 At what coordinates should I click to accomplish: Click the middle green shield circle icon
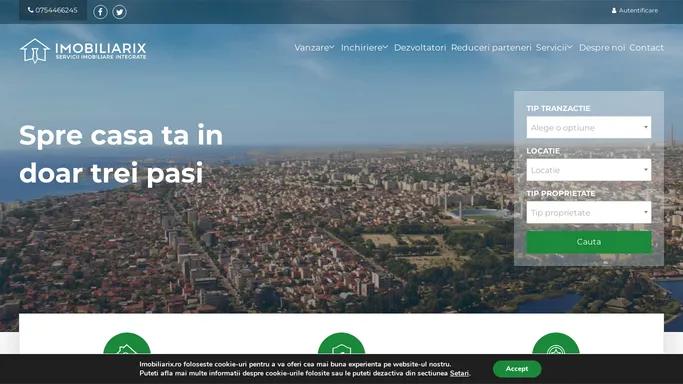342,344
